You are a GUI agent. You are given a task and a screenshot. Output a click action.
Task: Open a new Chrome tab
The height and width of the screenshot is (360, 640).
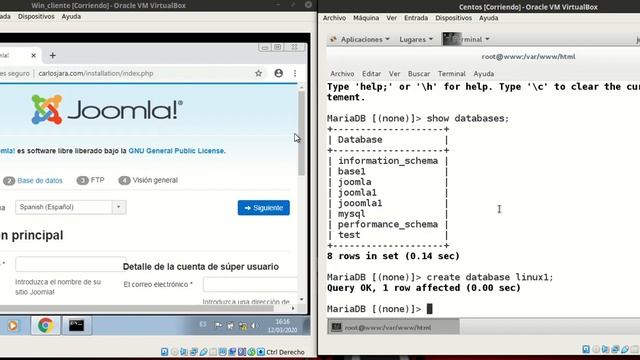(52, 55)
